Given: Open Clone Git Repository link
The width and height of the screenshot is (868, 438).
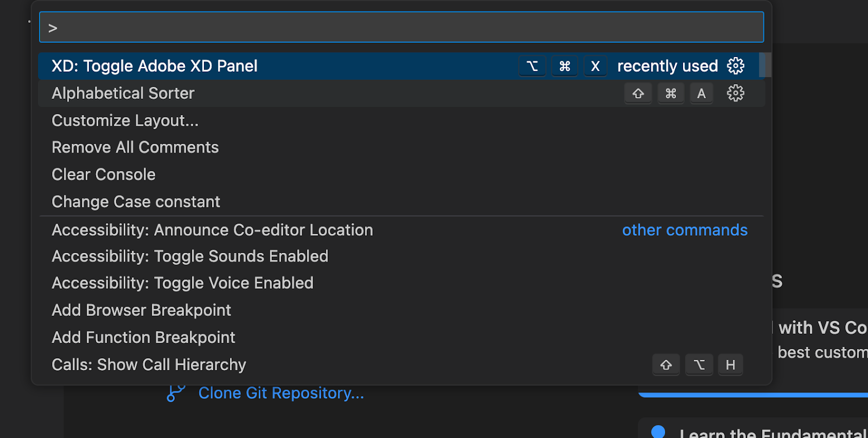Looking at the screenshot, I should click(x=281, y=392).
